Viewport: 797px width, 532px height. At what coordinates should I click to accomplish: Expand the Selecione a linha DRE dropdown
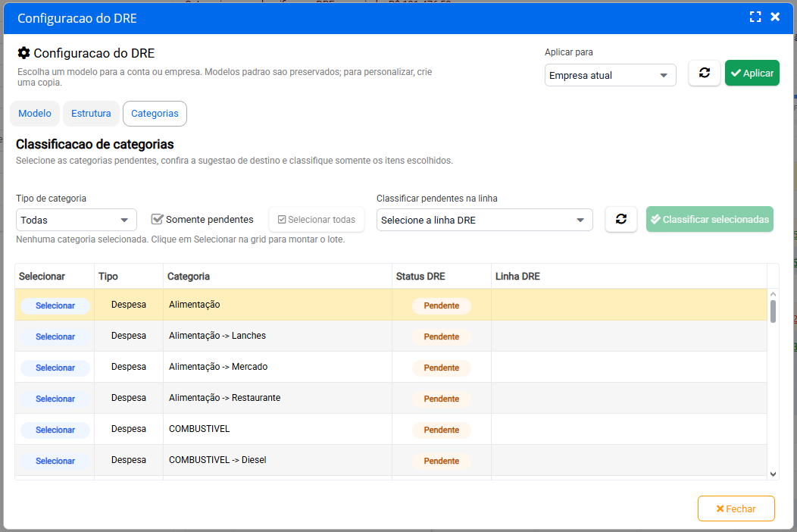[484, 220]
